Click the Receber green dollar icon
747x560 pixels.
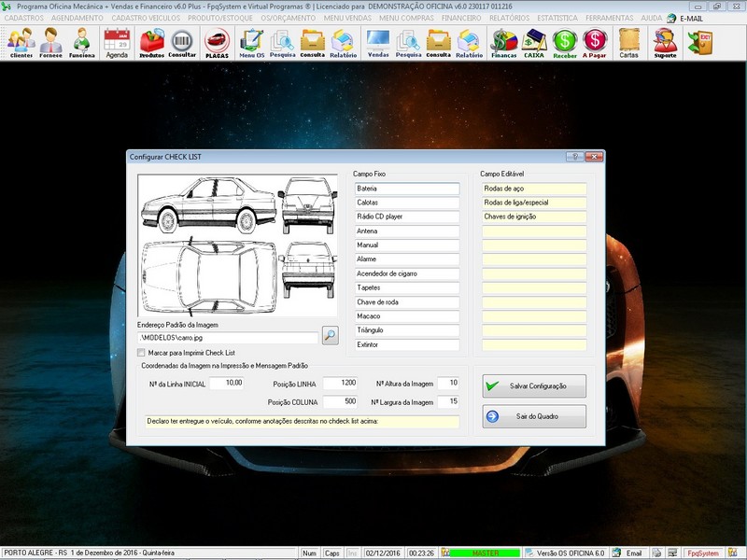(x=564, y=42)
